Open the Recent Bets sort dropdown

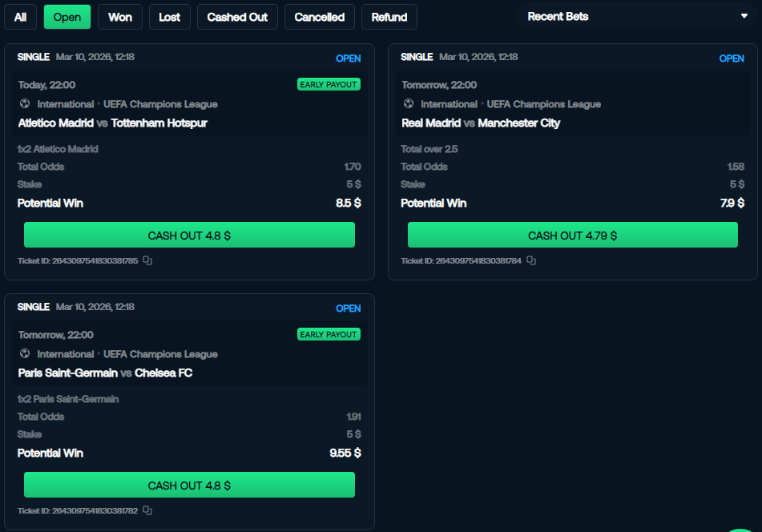point(635,17)
